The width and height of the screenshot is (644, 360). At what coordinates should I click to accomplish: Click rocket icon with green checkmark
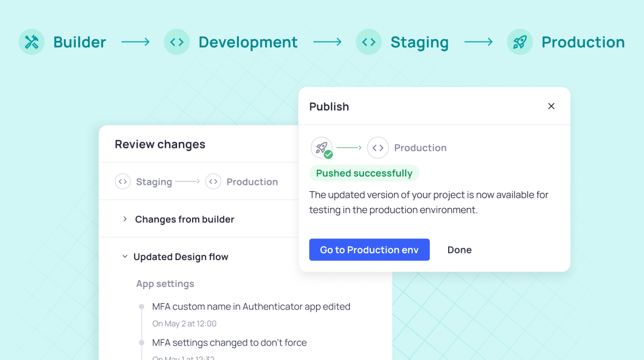(x=321, y=148)
